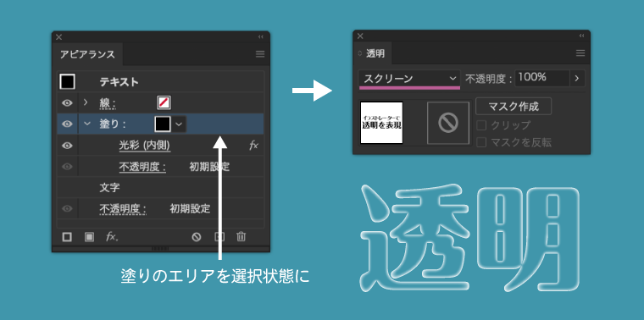Screen dimensions: 644x320
Task: Select the artwork thumbnail in Transparency panel
Action: (381, 123)
